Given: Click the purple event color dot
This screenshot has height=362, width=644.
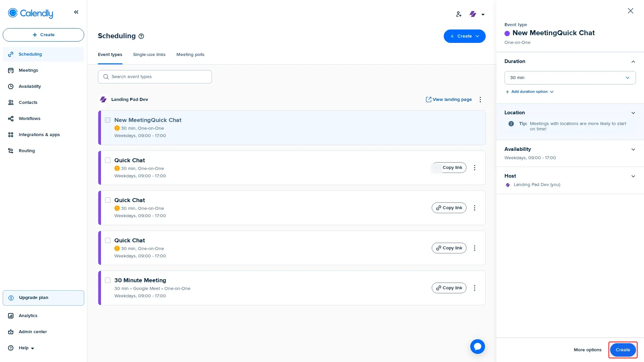Looking at the screenshot, I should 507,33.
